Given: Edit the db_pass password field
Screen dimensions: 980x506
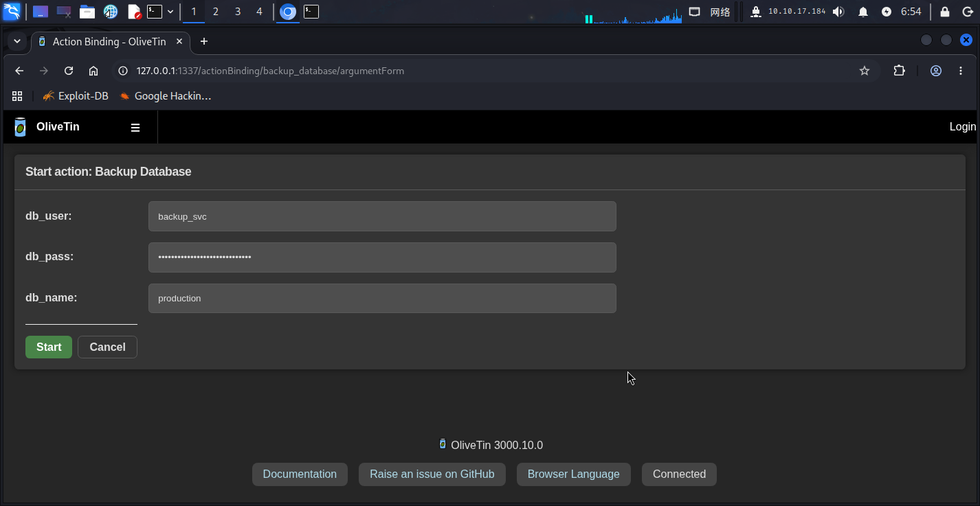Looking at the screenshot, I should [382, 257].
